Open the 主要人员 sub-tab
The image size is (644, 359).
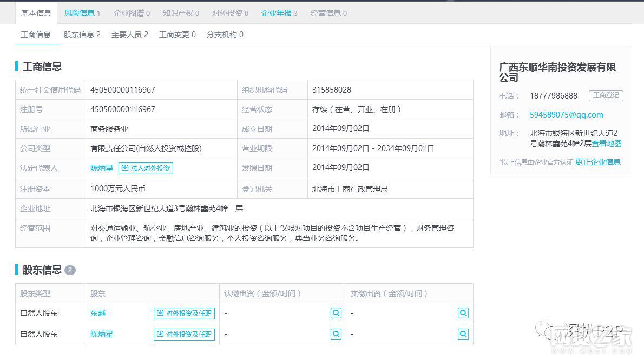pyautogui.click(x=129, y=35)
